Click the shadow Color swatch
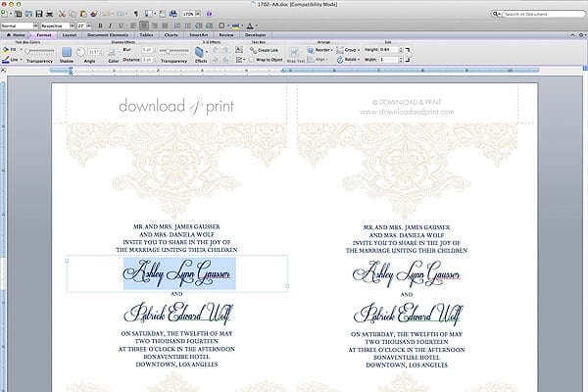Image resolution: width=588 pixels, height=392 pixels. [112, 52]
